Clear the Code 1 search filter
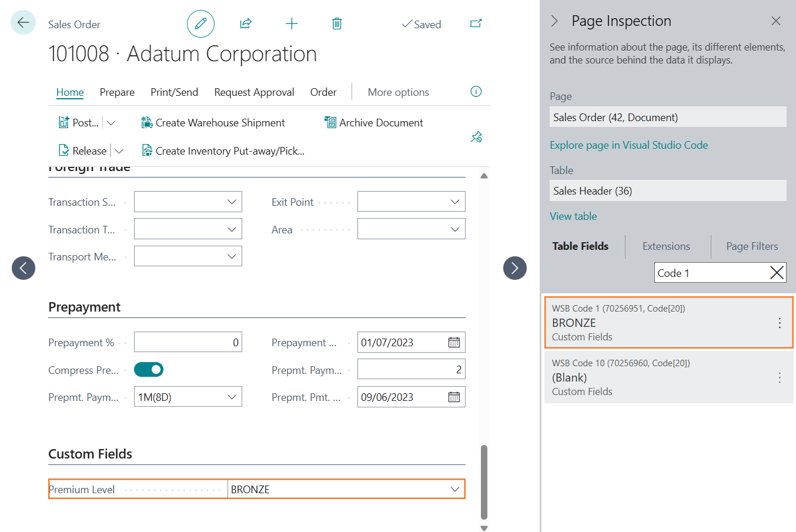This screenshot has height=532, width=796. tap(777, 273)
